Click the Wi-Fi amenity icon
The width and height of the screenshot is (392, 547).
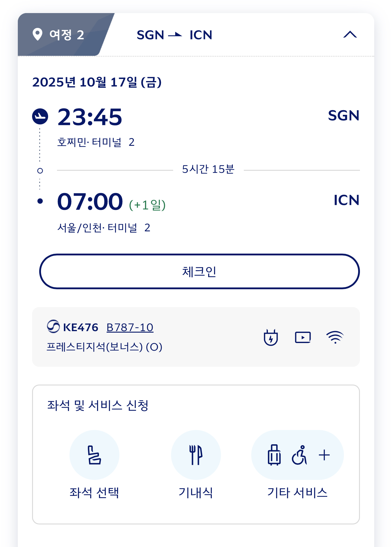click(x=335, y=337)
